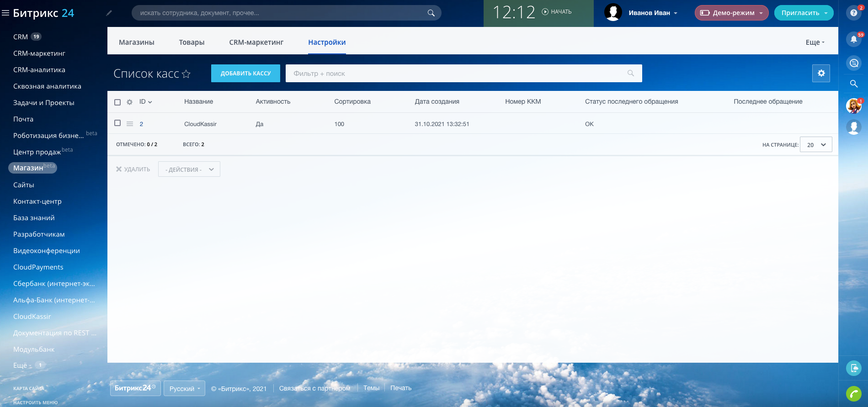Viewport: 868px width, 407px height.
Task: Open the row actions menu for CloudKassir
Action: click(x=130, y=124)
